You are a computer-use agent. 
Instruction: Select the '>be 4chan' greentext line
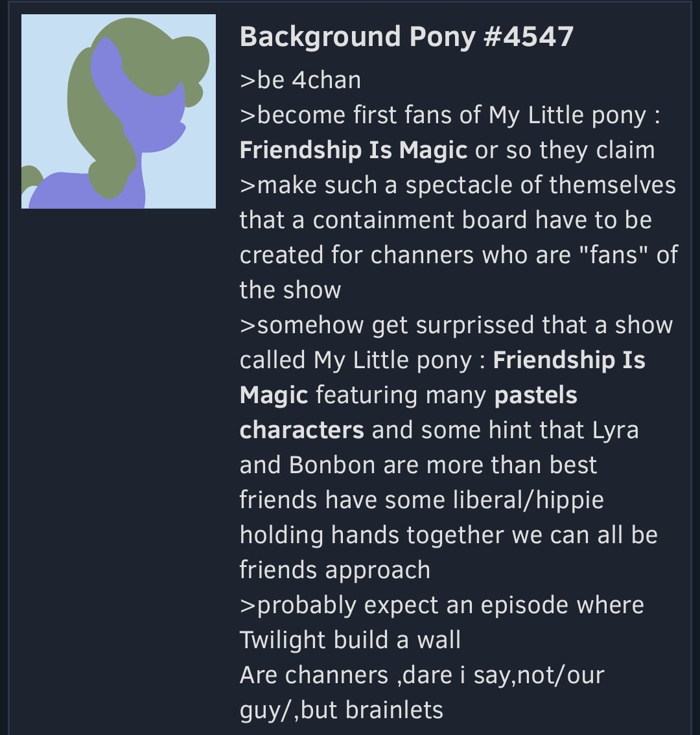pos(301,80)
